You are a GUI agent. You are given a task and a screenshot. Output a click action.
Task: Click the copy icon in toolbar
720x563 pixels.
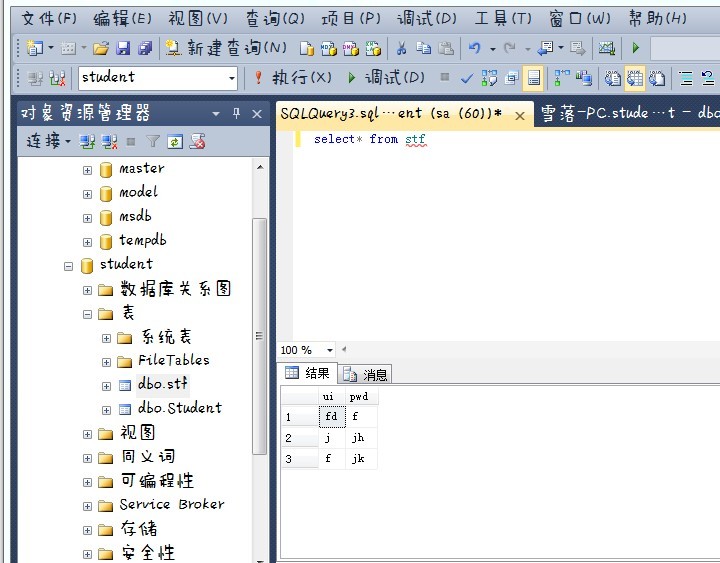pos(423,48)
